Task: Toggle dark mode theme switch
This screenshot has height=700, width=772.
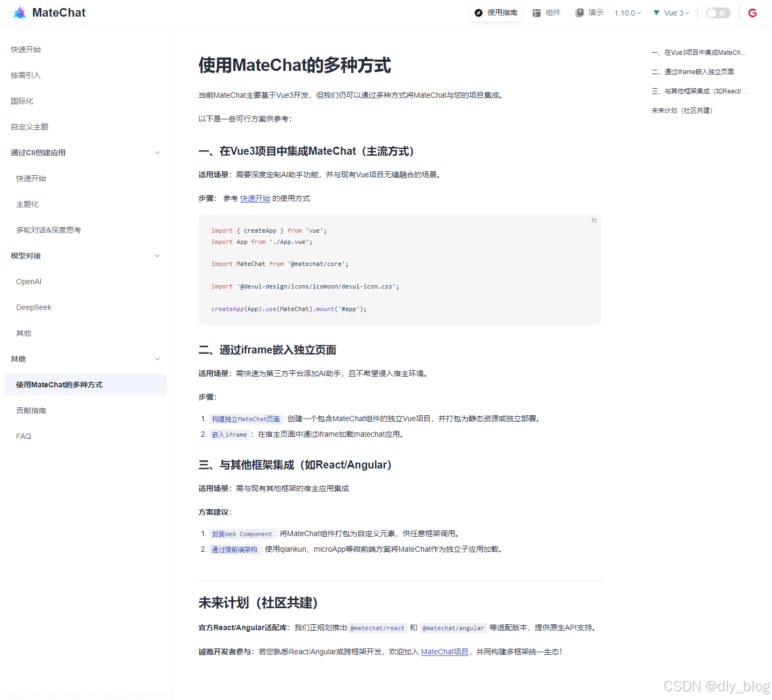Action: point(718,13)
